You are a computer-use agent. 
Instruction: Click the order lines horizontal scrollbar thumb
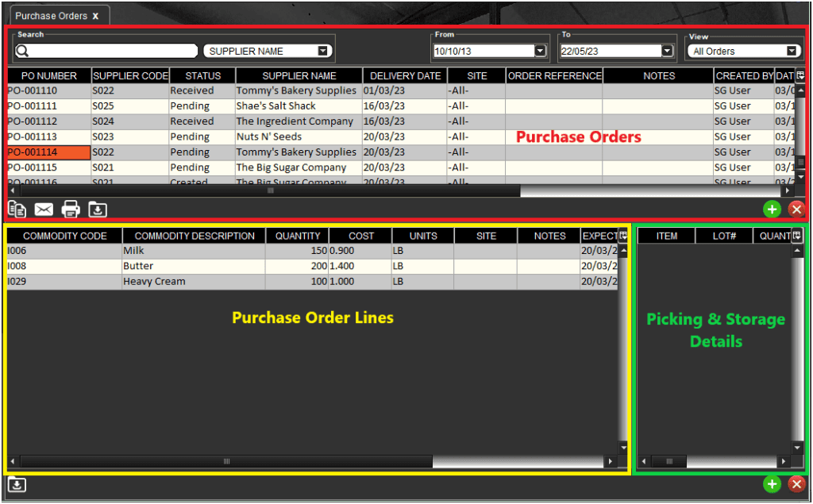point(226,461)
